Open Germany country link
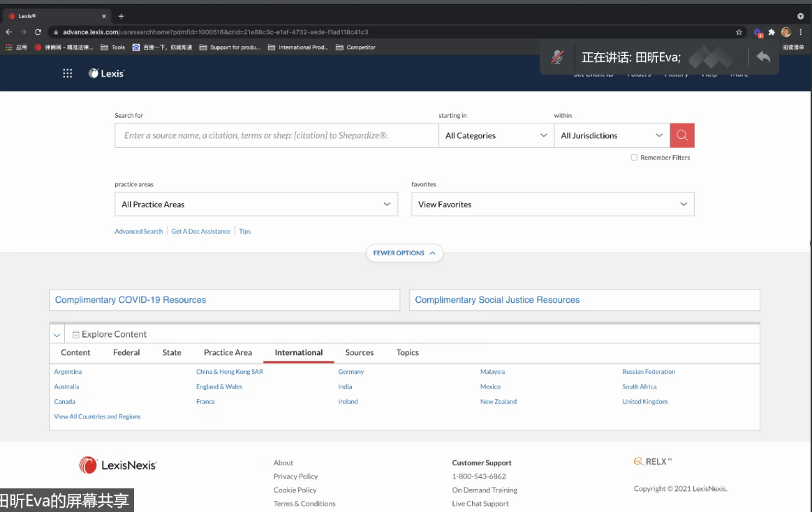812x512 pixels. click(x=351, y=372)
